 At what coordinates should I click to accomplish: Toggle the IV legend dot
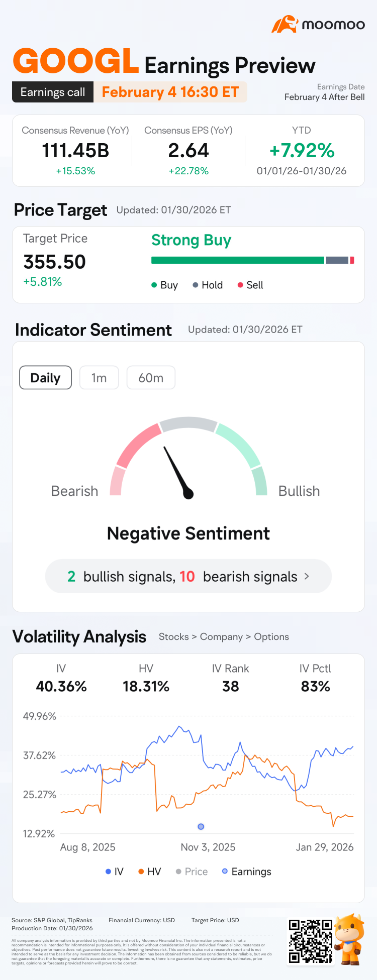108,872
